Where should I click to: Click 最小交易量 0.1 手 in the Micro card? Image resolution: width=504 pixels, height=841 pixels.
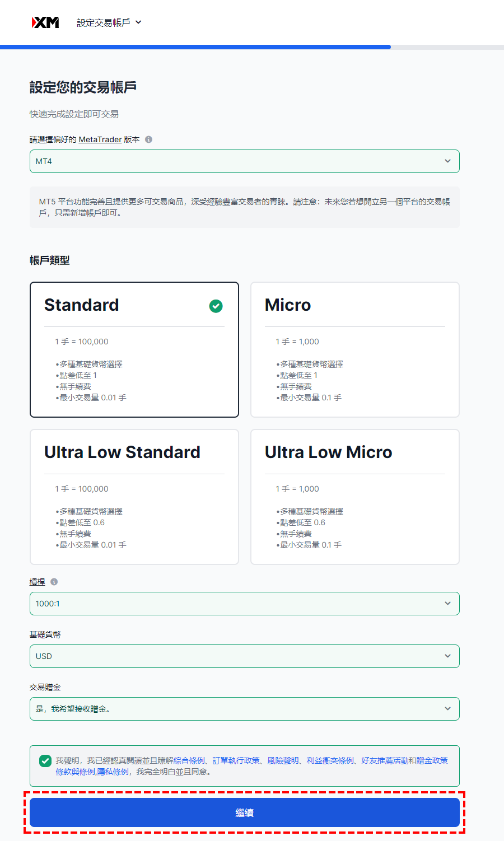coord(309,398)
